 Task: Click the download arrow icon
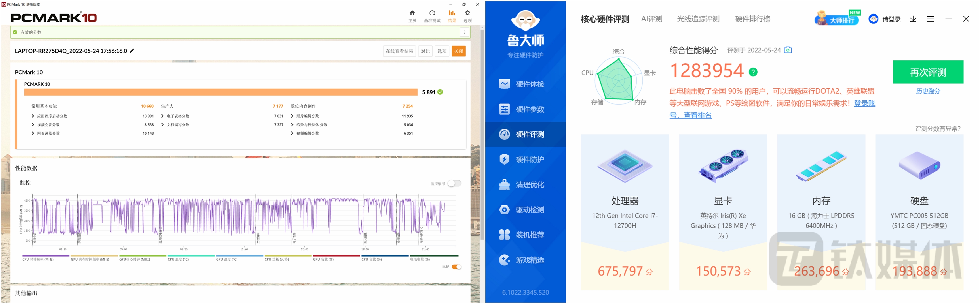[913, 19]
